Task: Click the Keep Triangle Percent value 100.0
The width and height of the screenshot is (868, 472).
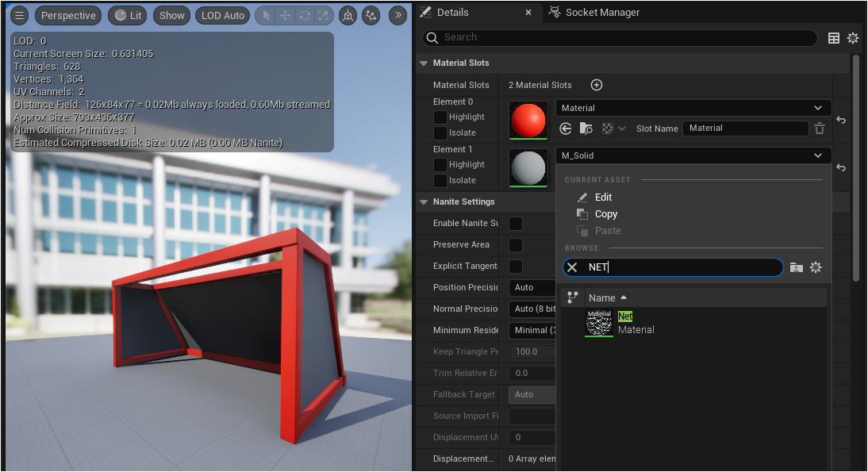Action: pos(532,351)
